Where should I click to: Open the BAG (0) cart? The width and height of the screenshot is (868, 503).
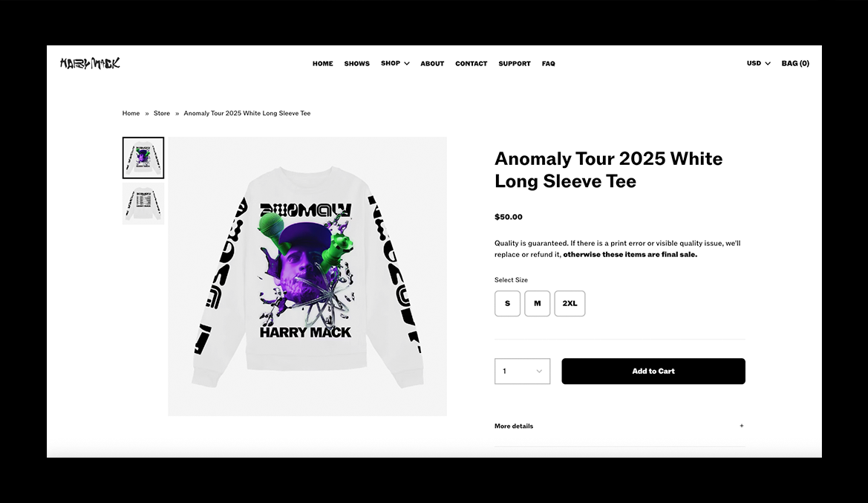pyautogui.click(x=795, y=63)
